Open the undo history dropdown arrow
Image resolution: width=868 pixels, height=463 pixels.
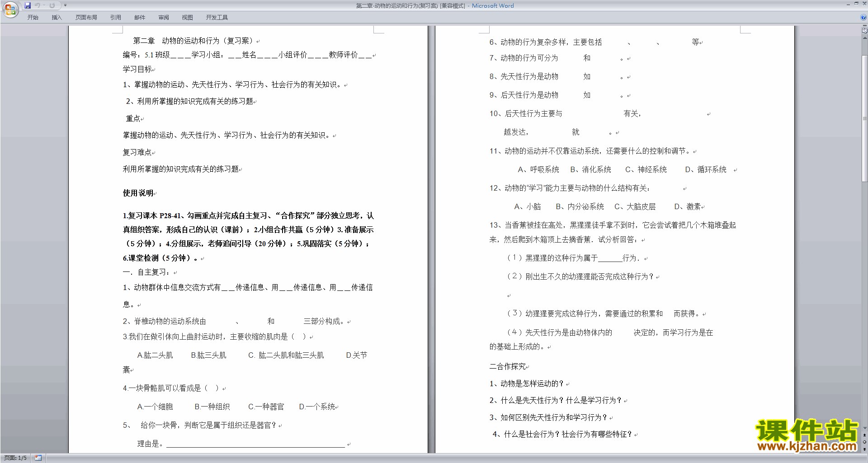[x=44, y=5]
